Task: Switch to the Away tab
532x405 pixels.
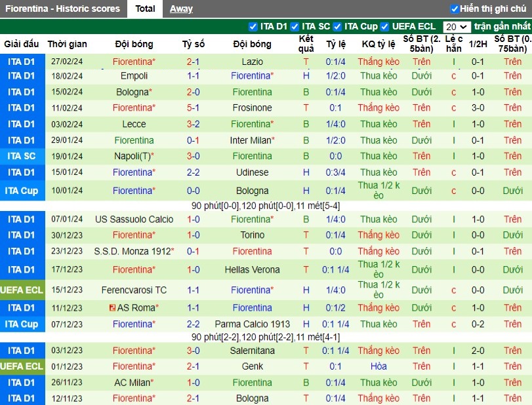Action: [x=181, y=9]
